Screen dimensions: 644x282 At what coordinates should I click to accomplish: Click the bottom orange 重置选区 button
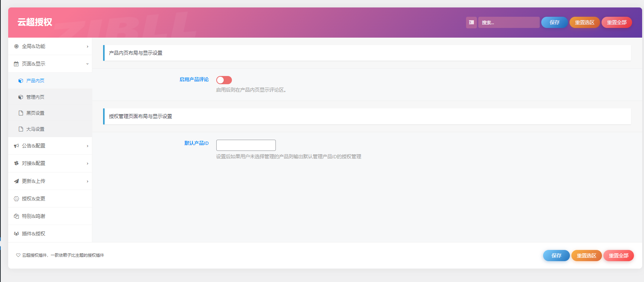pyautogui.click(x=586, y=256)
